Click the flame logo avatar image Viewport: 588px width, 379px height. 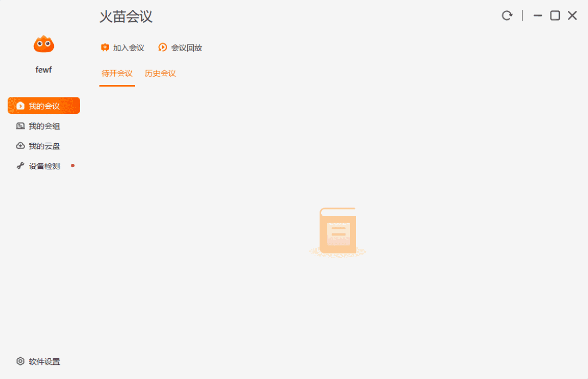point(44,44)
